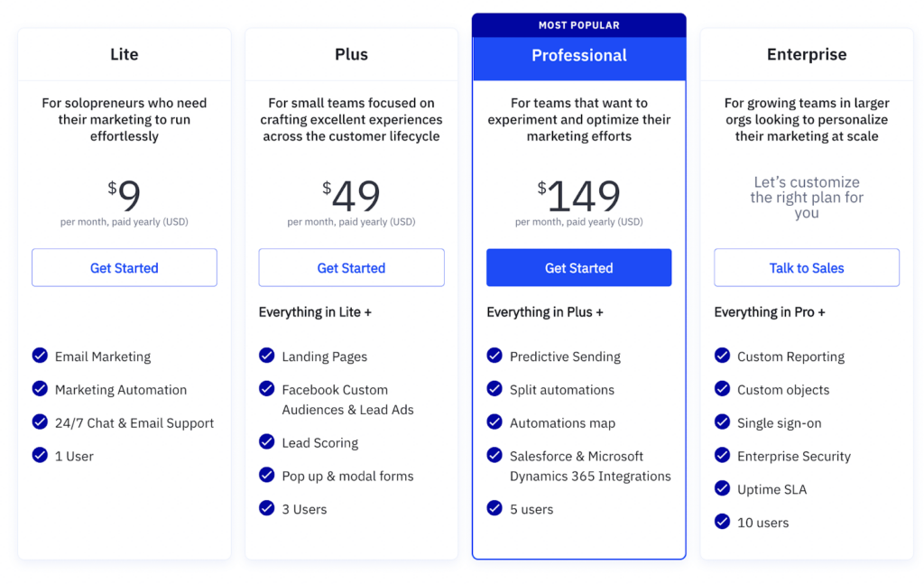The image size is (924, 584).
Task: Click the checkmark icon beside Email Marketing
Action: click(40, 356)
